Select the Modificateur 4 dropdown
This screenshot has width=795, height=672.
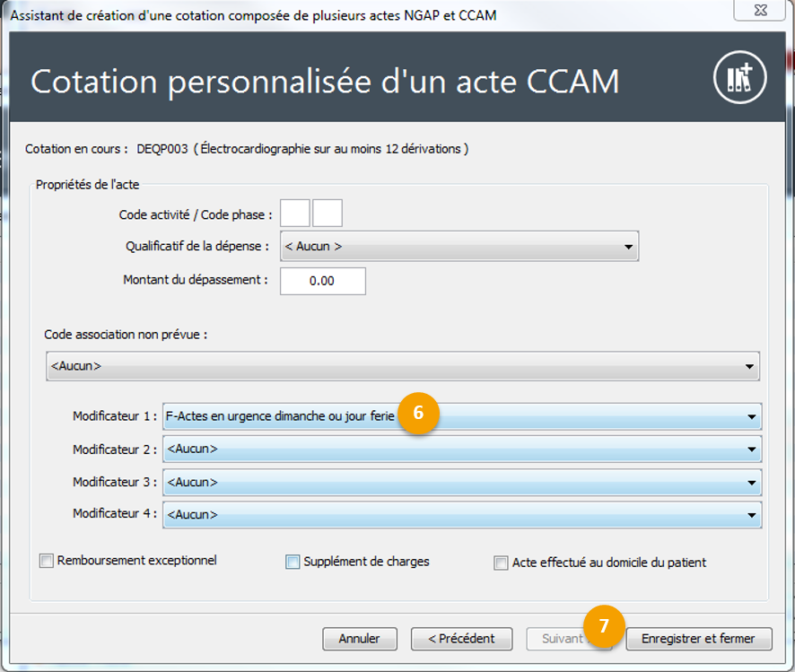coord(461,515)
